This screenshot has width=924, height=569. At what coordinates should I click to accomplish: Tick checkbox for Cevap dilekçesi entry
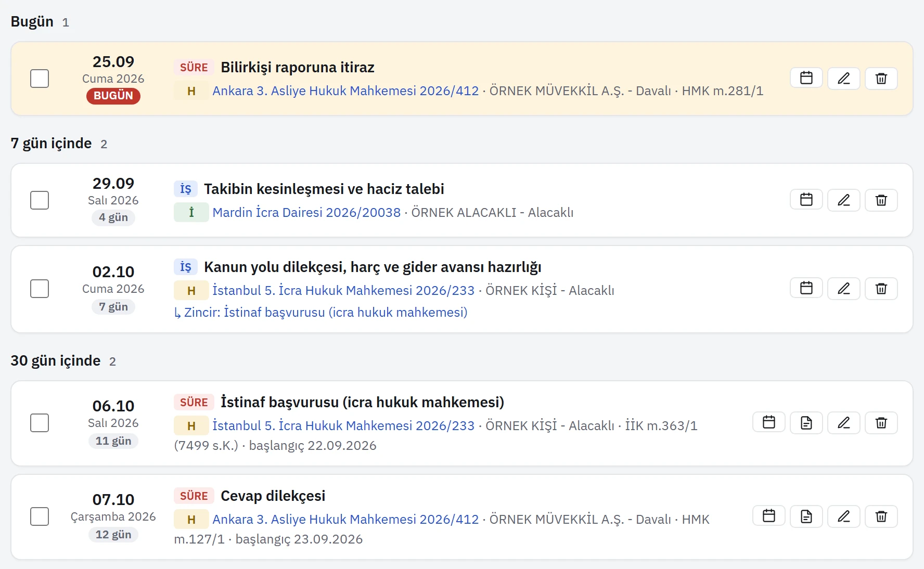click(x=40, y=516)
